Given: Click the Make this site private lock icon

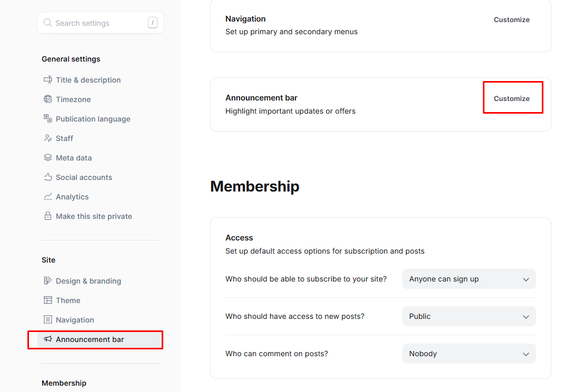Looking at the screenshot, I should coord(47,216).
